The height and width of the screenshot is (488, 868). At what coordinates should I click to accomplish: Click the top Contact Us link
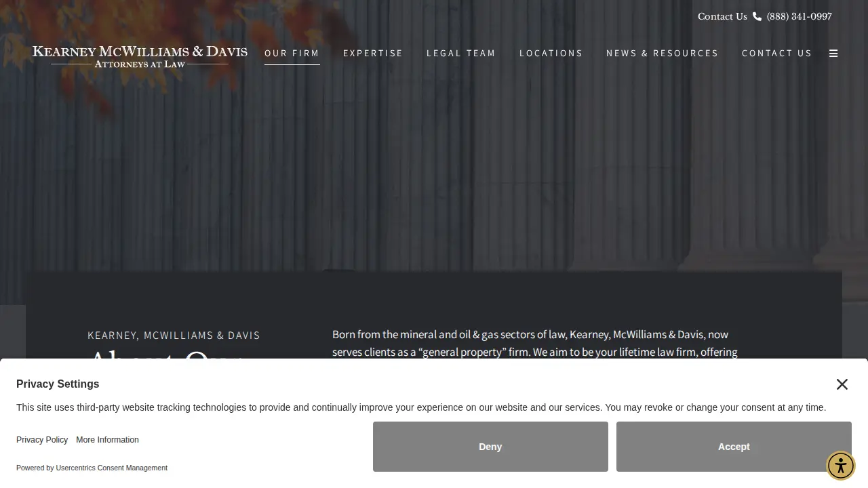(x=722, y=16)
